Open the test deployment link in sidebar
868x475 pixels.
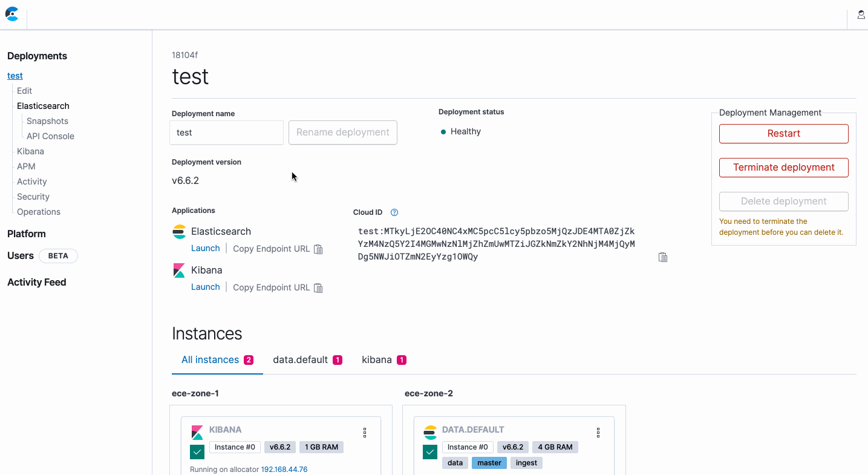click(15, 76)
